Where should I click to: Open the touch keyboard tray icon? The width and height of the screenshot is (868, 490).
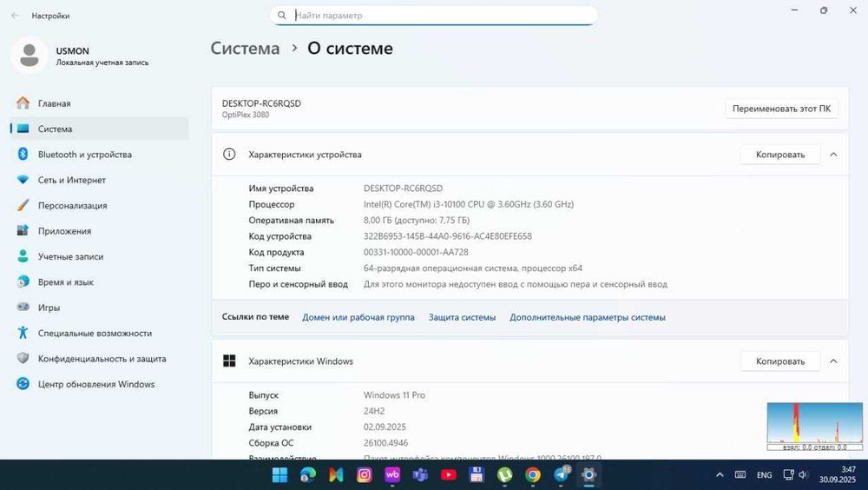point(740,475)
